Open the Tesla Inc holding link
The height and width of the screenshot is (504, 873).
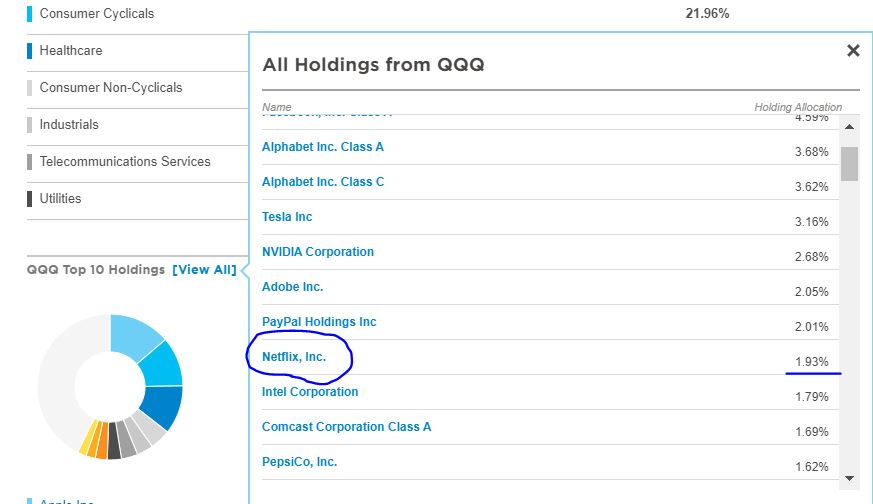[x=287, y=217]
